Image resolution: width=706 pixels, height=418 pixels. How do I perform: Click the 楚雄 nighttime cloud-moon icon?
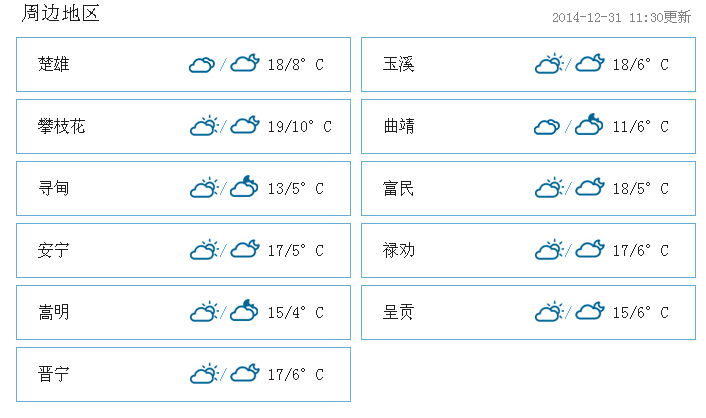click(245, 63)
